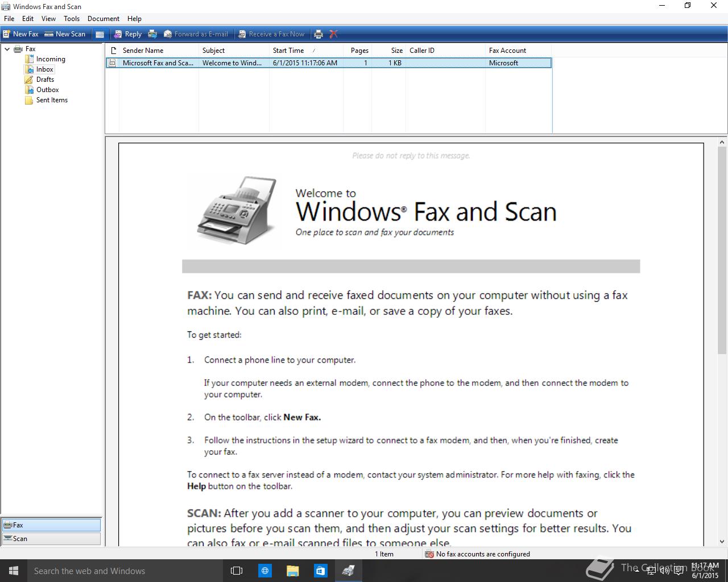Click the fax icon on message row
728x582 pixels.
[x=113, y=63]
